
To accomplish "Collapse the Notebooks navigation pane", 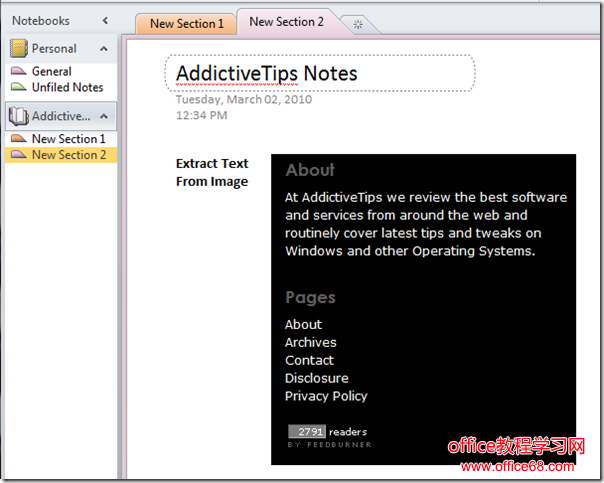I will click(106, 20).
